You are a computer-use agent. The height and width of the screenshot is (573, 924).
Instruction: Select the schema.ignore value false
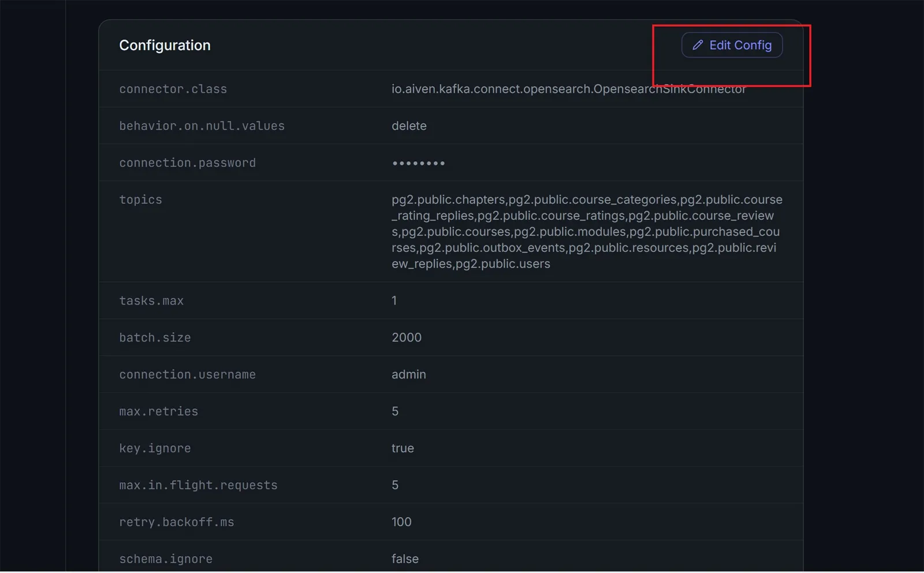(405, 559)
